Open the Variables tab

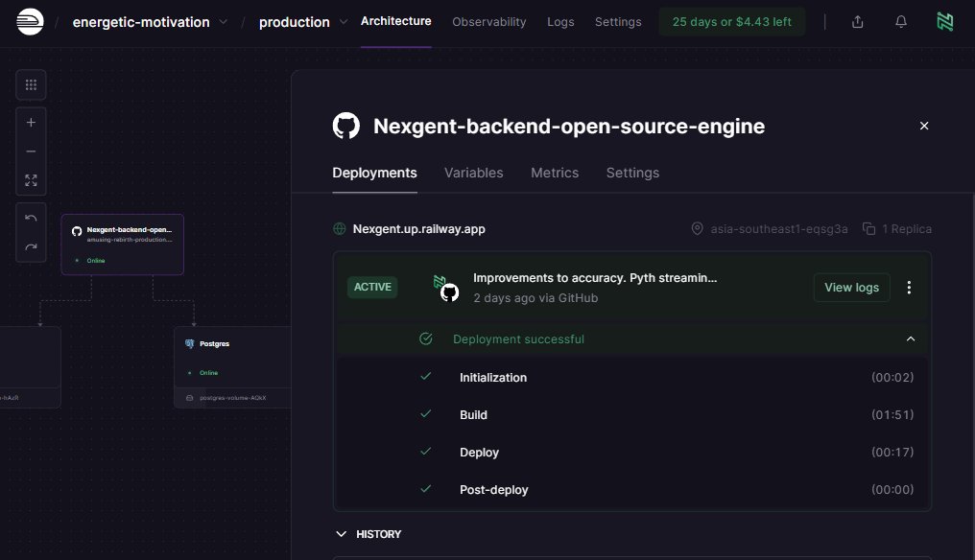point(473,173)
